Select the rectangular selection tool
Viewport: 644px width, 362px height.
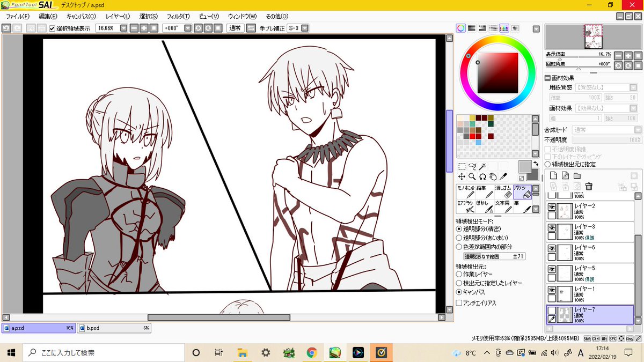click(x=462, y=166)
